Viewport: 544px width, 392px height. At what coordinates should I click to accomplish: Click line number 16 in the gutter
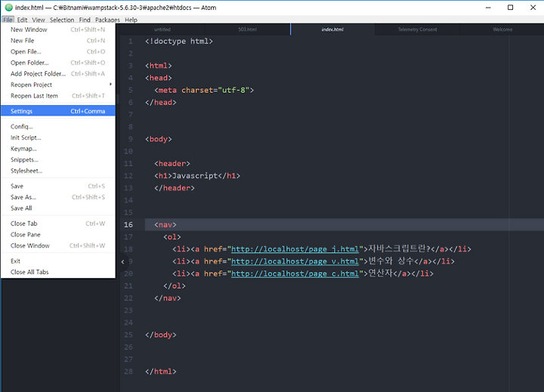pyautogui.click(x=128, y=225)
